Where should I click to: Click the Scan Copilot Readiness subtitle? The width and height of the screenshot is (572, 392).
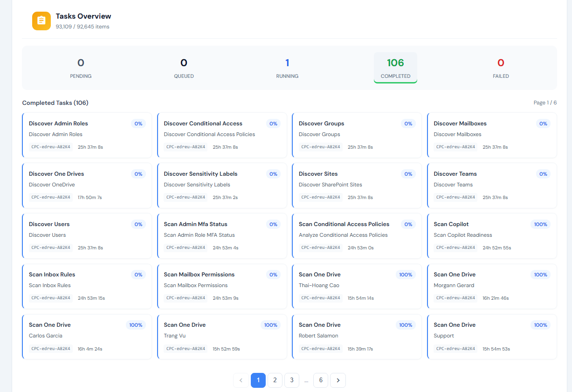[463, 235]
